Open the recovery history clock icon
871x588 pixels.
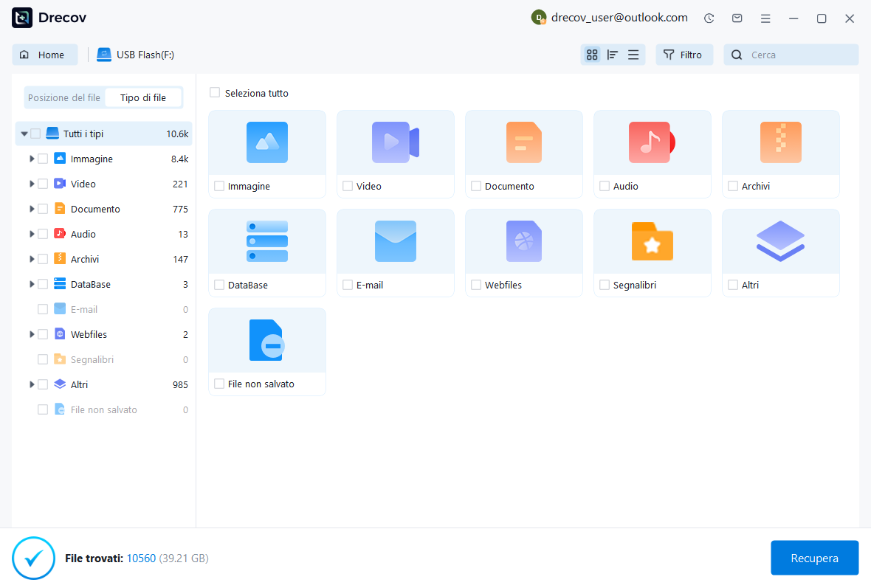[709, 18]
